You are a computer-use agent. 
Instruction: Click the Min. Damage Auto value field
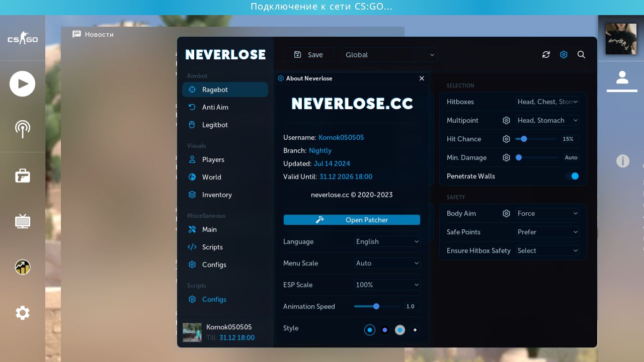click(x=571, y=158)
